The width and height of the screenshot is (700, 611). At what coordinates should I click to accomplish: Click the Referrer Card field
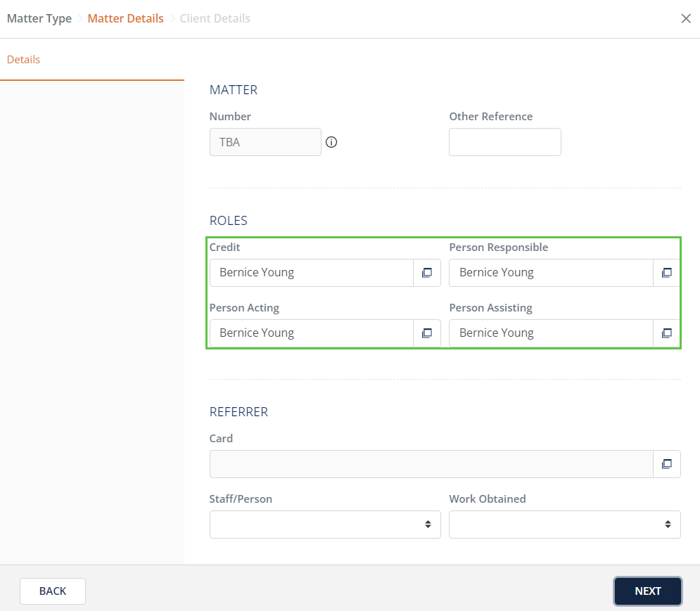pyautogui.click(x=431, y=464)
